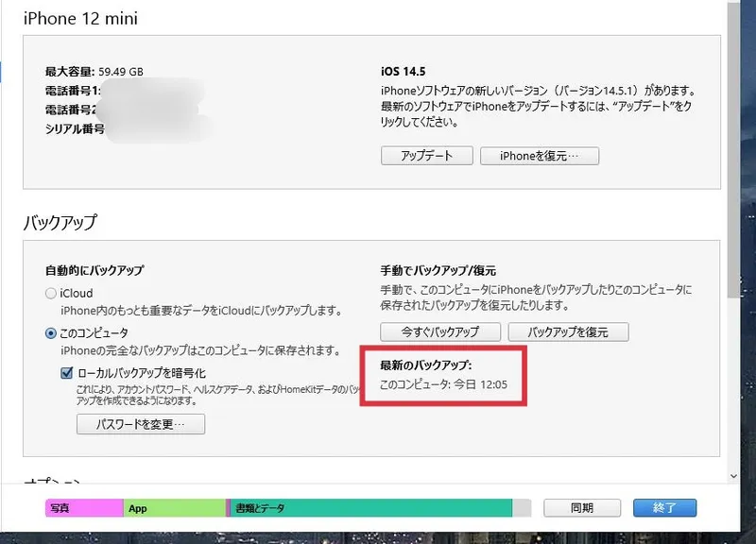756x544 pixels.
Task: Uncheck ローカルバックアップを暗号化 checkbox
Action: coord(67,373)
